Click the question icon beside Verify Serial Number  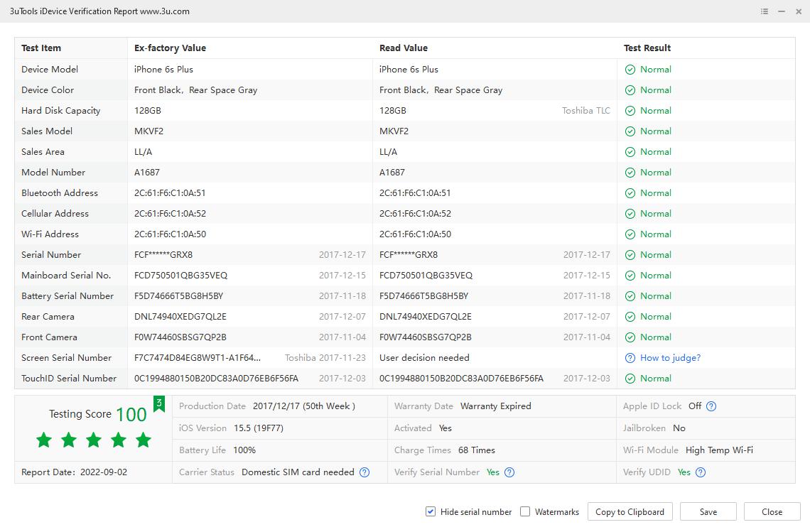tap(509, 472)
